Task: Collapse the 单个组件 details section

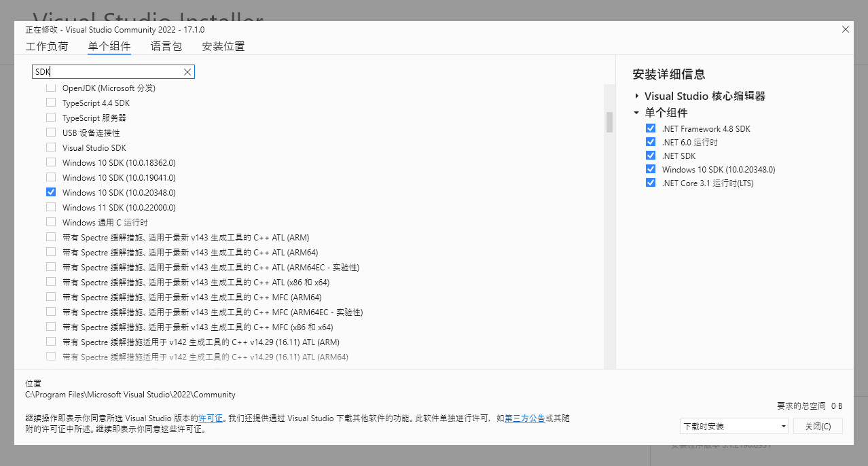Action: pyautogui.click(x=636, y=113)
